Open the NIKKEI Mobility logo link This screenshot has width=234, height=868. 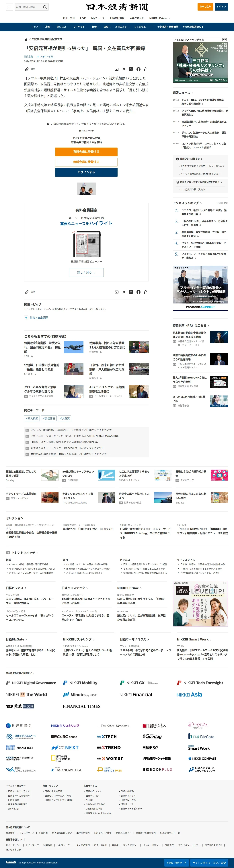pyautogui.click(x=80, y=683)
